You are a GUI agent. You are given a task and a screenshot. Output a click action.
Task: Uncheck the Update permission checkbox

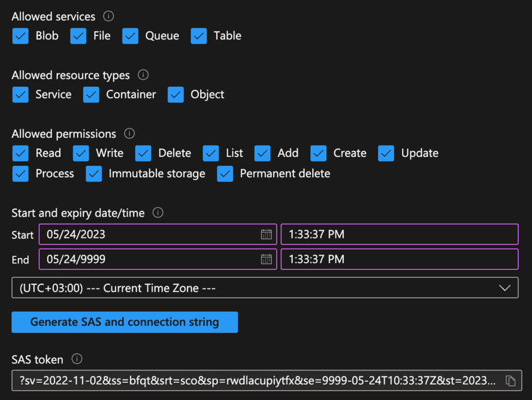coord(386,153)
